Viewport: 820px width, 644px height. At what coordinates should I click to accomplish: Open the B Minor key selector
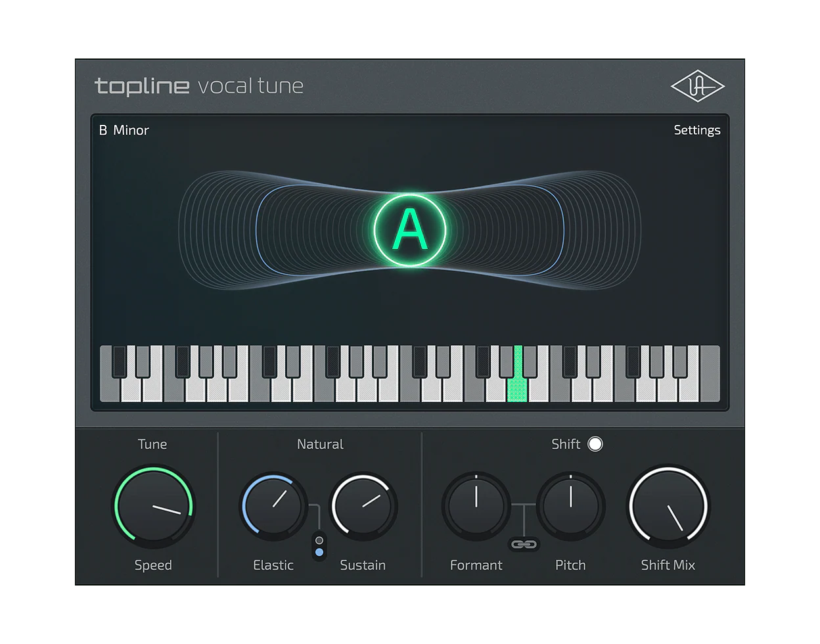(x=124, y=130)
